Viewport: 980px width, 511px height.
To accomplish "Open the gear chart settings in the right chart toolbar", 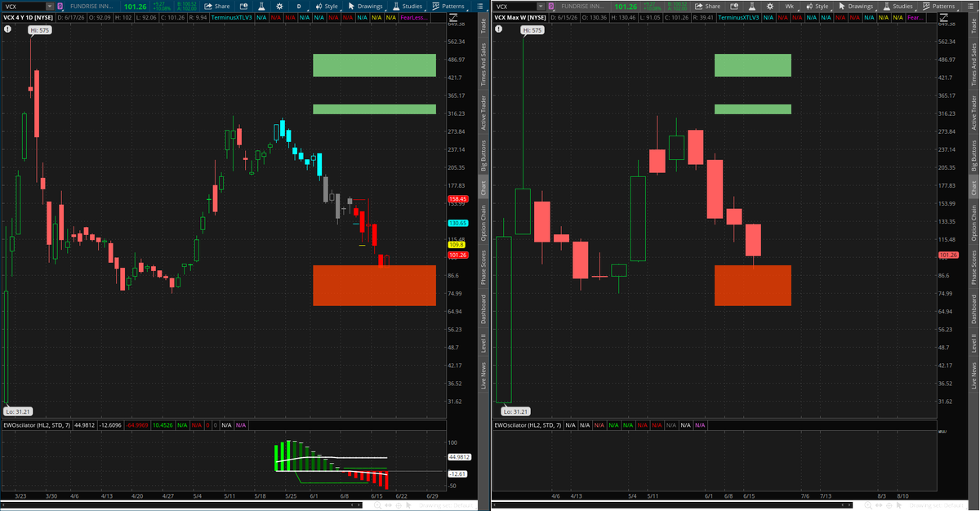I will (x=770, y=7).
